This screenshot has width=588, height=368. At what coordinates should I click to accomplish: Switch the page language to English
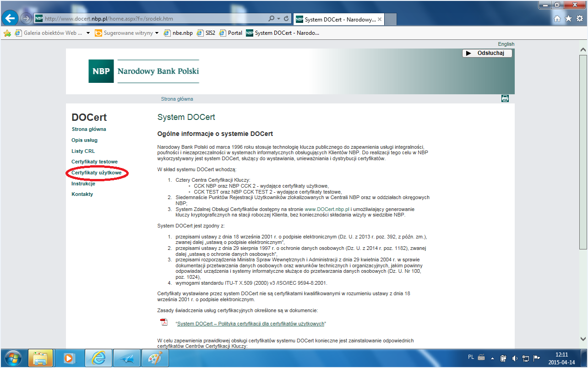click(506, 44)
